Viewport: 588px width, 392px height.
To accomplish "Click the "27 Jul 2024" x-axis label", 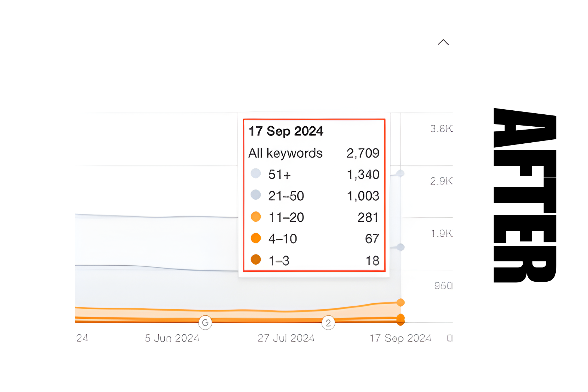I will [x=286, y=338].
